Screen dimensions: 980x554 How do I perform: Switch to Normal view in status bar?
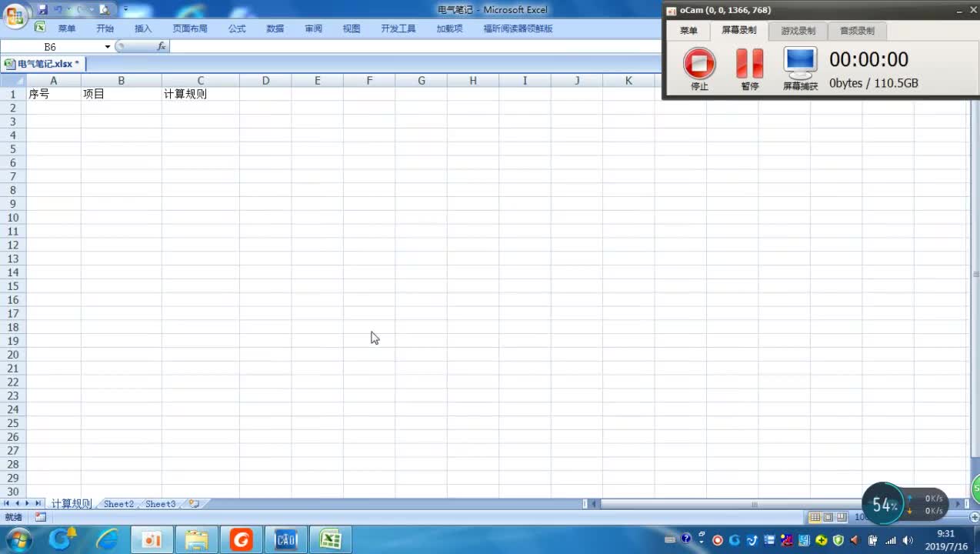[815, 517]
